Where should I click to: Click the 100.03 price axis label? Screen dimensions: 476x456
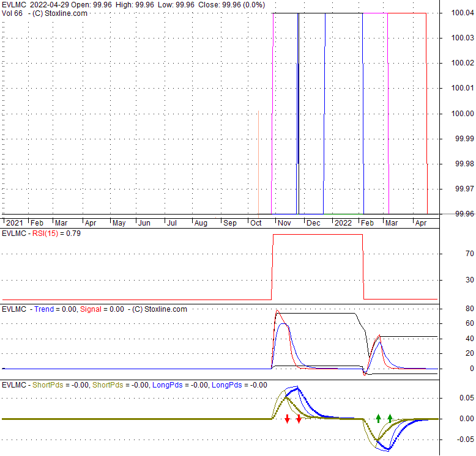[463, 38]
